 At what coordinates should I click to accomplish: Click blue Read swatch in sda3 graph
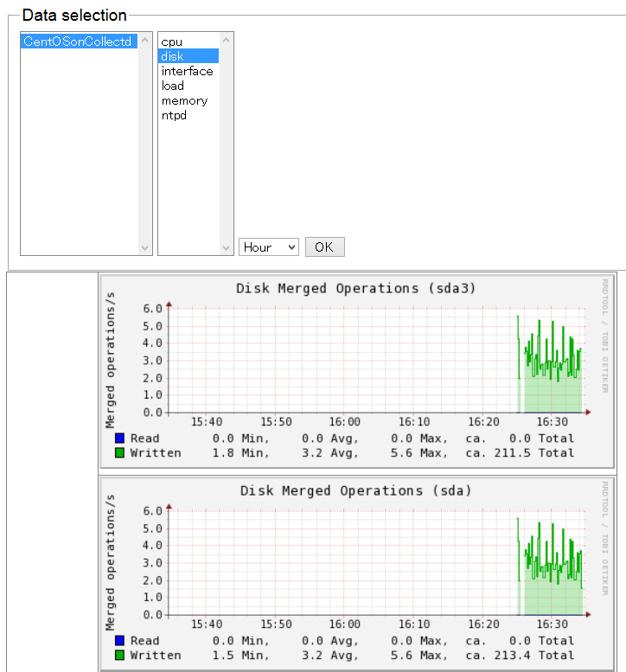[x=120, y=438]
